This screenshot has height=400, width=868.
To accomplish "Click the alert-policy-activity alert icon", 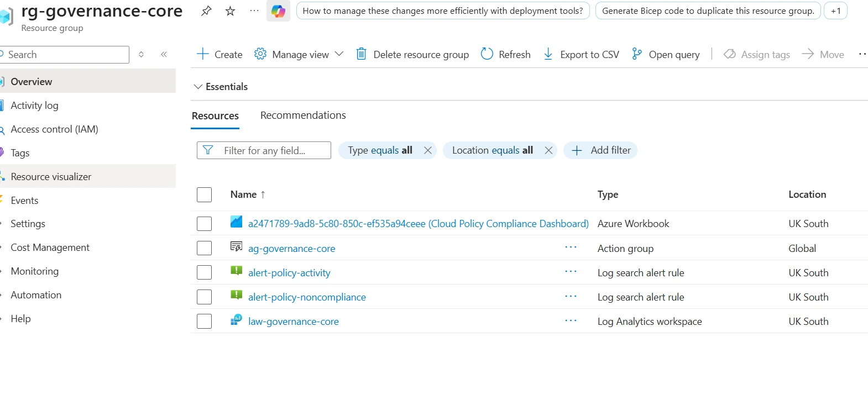I will (x=236, y=271).
